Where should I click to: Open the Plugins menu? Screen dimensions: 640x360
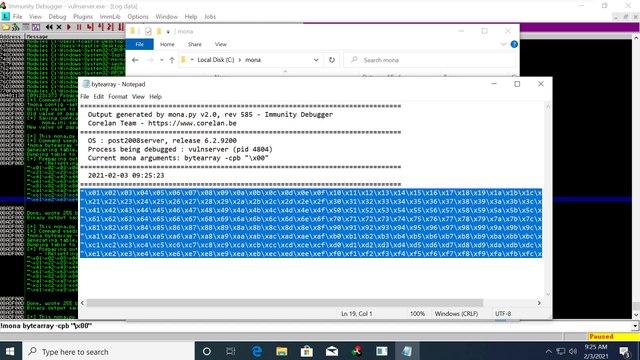coord(83,17)
